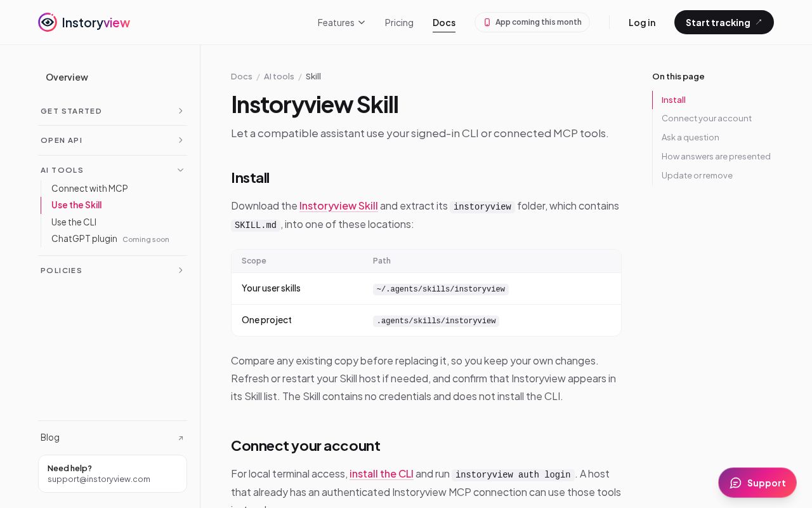Click the One project table cell

click(x=266, y=320)
